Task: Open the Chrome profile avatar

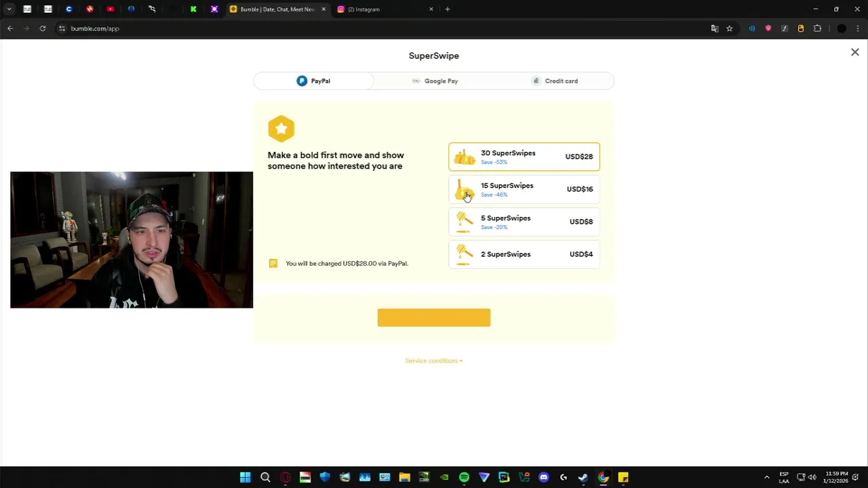Action: [x=842, y=28]
